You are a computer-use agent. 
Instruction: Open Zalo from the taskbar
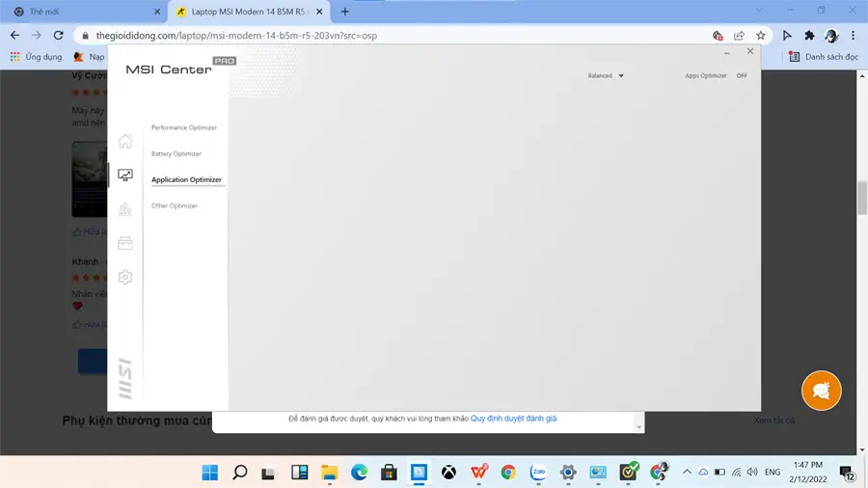point(538,473)
